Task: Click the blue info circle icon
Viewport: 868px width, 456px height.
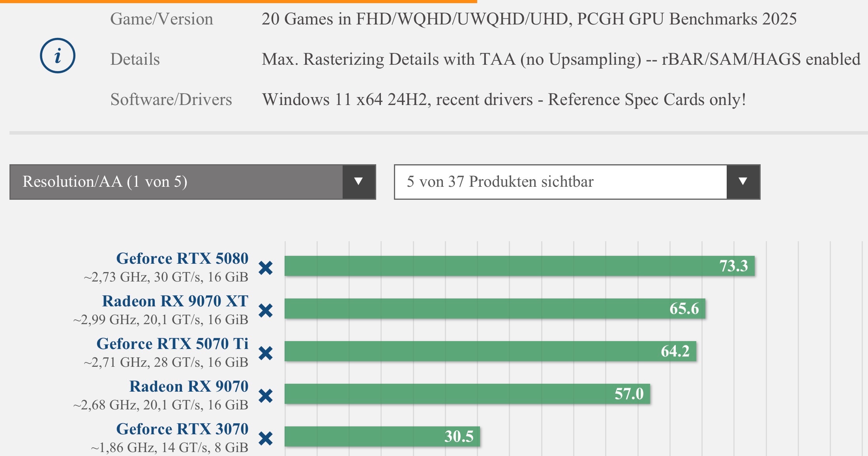Action: pyautogui.click(x=58, y=56)
